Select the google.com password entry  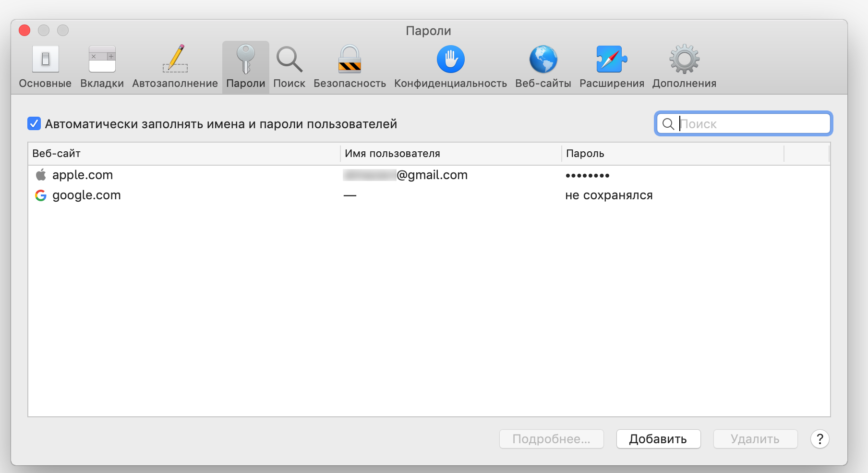[86, 195]
